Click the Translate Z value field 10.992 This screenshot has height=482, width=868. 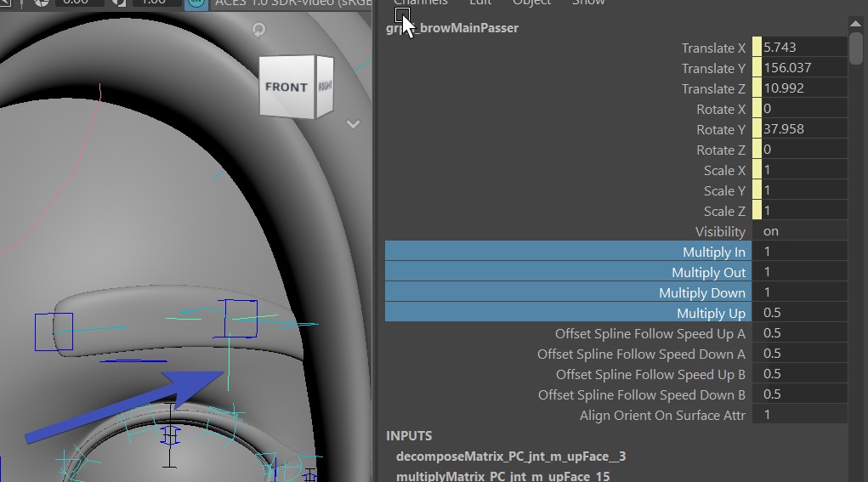click(803, 88)
